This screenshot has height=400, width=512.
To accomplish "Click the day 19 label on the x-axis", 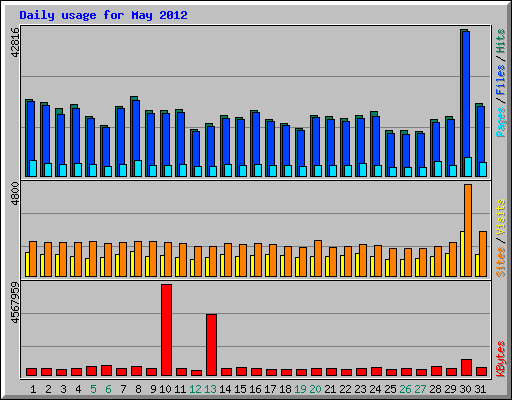I will [x=300, y=389].
